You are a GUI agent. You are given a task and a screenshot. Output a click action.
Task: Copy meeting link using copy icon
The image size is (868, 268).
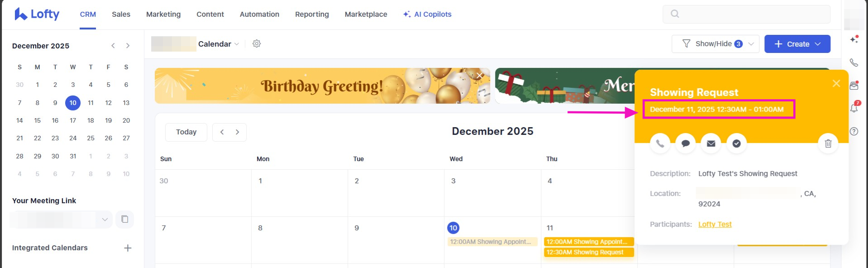click(125, 220)
